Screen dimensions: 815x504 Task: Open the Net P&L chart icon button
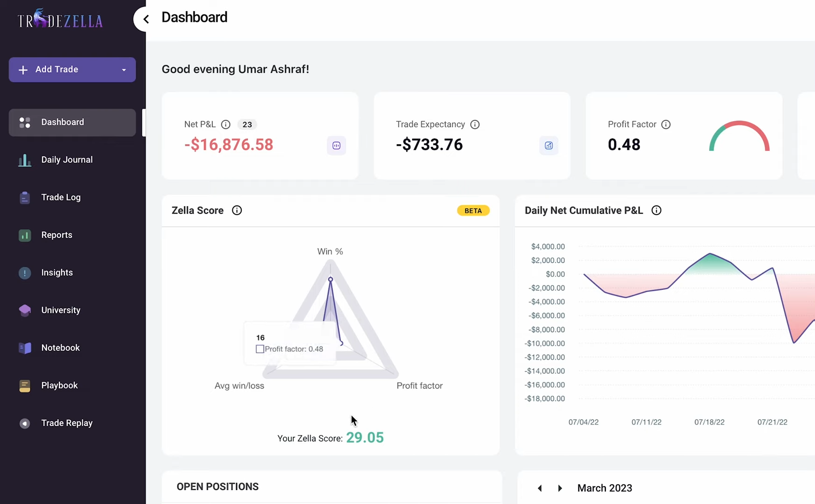click(x=336, y=146)
